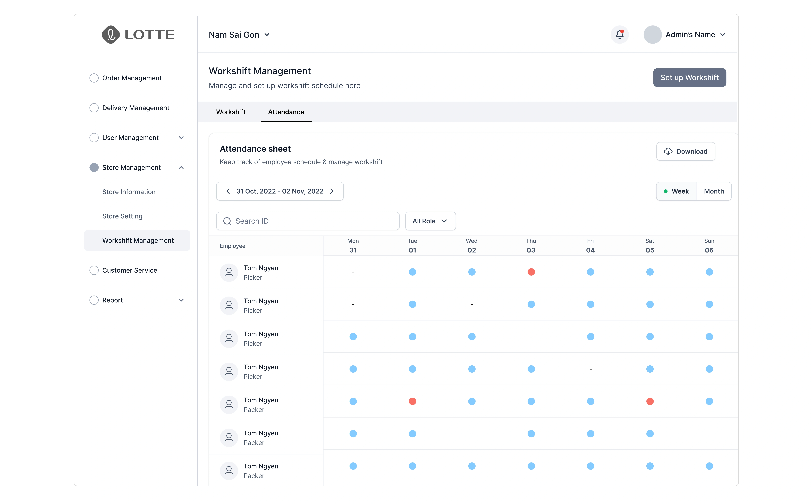Click blue dot Mon 31 third Picker row
The height and width of the screenshot is (504, 812).
[353, 337]
